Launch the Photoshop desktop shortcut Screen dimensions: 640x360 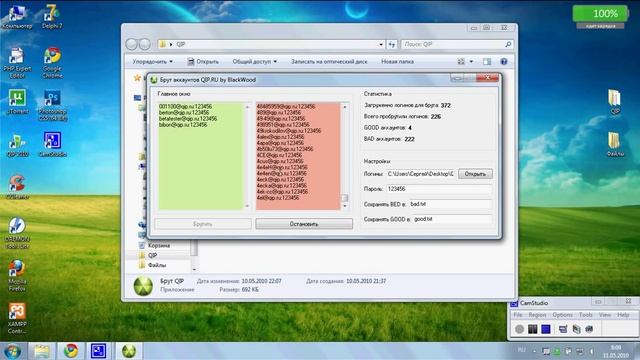coord(52,105)
